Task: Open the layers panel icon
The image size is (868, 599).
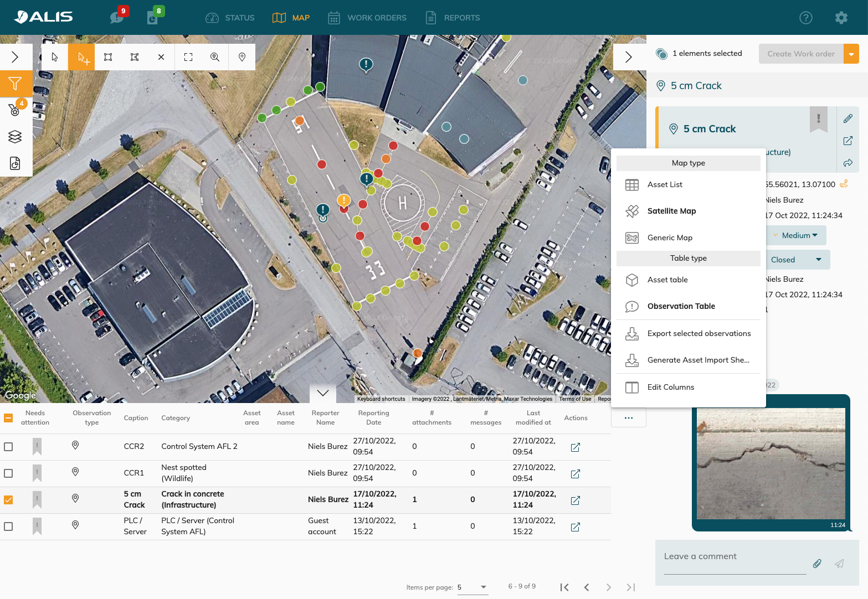Action: click(15, 136)
